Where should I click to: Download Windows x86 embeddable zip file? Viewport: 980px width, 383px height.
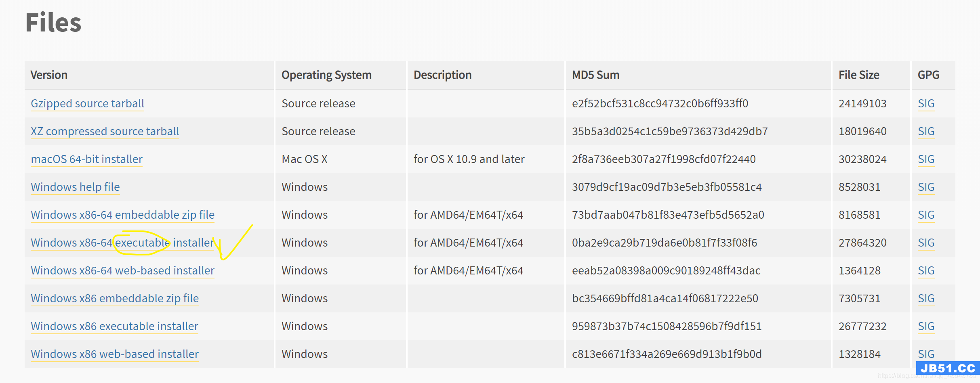(115, 299)
